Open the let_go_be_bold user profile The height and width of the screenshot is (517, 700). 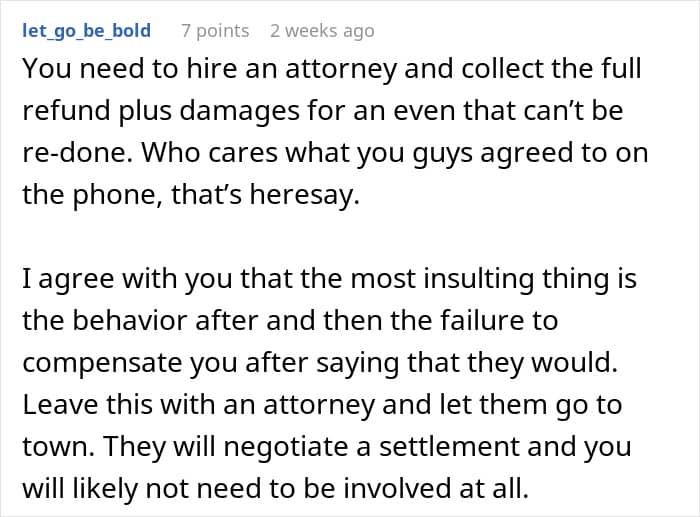87,31
